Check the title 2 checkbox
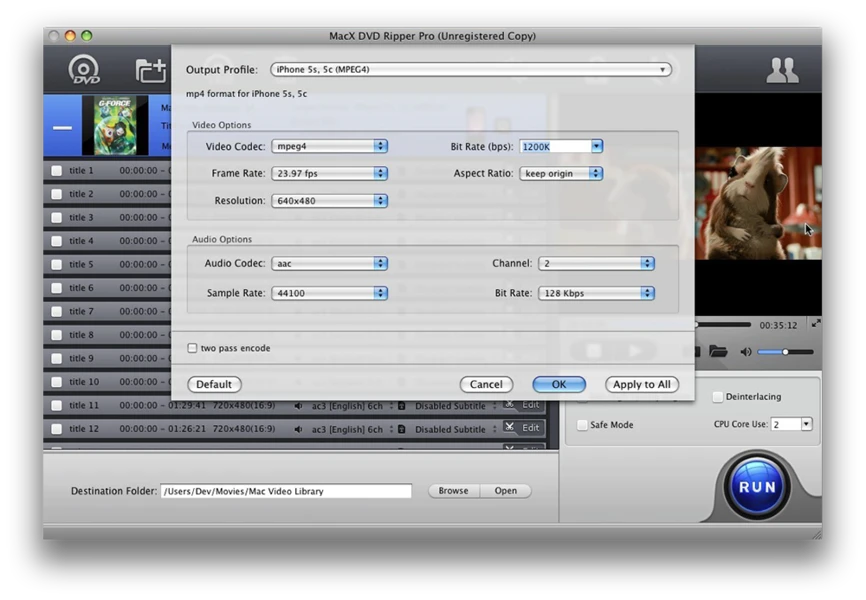 pyautogui.click(x=56, y=194)
